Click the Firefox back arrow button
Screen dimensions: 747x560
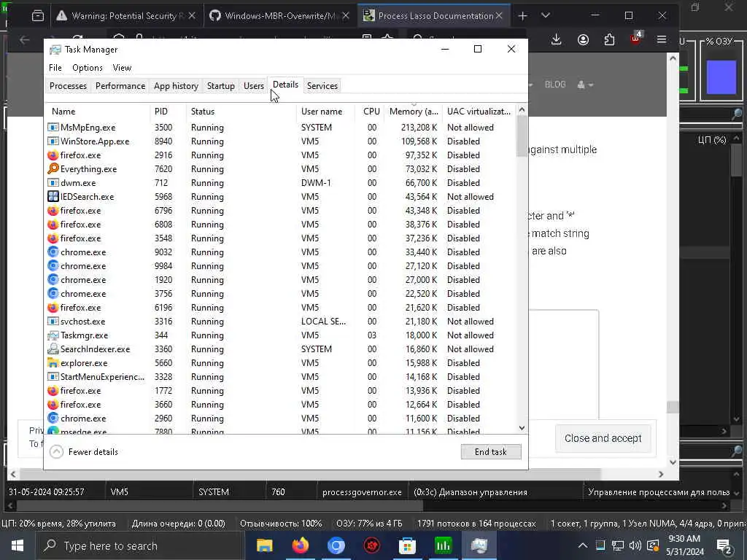(x=25, y=39)
